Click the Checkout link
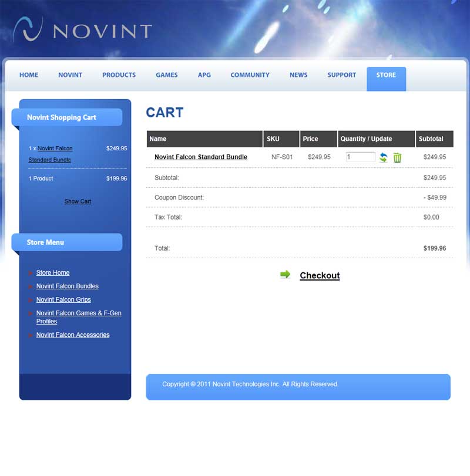The image size is (470, 476). click(x=320, y=275)
